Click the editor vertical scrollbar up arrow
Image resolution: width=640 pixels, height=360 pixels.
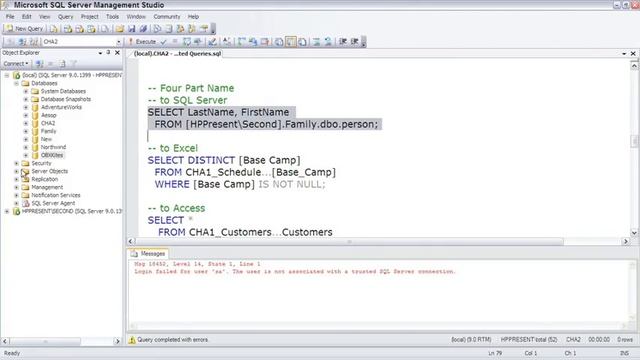(x=634, y=65)
